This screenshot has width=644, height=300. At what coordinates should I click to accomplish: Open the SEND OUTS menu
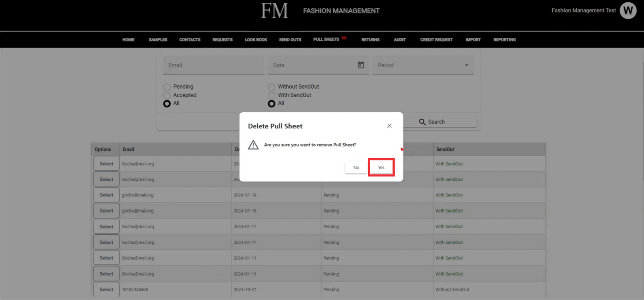[290, 40]
